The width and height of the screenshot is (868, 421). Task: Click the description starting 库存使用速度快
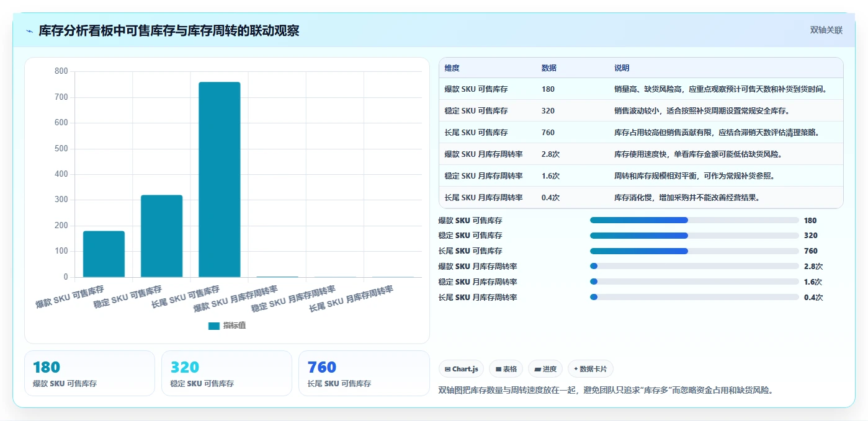[x=698, y=154]
